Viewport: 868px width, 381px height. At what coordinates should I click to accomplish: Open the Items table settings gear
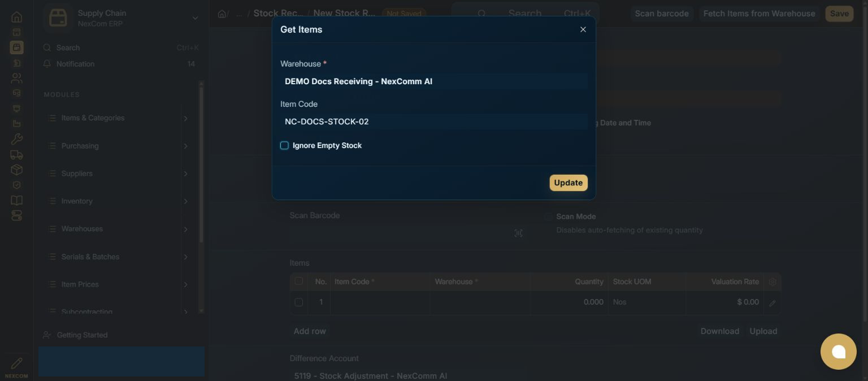tap(772, 282)
